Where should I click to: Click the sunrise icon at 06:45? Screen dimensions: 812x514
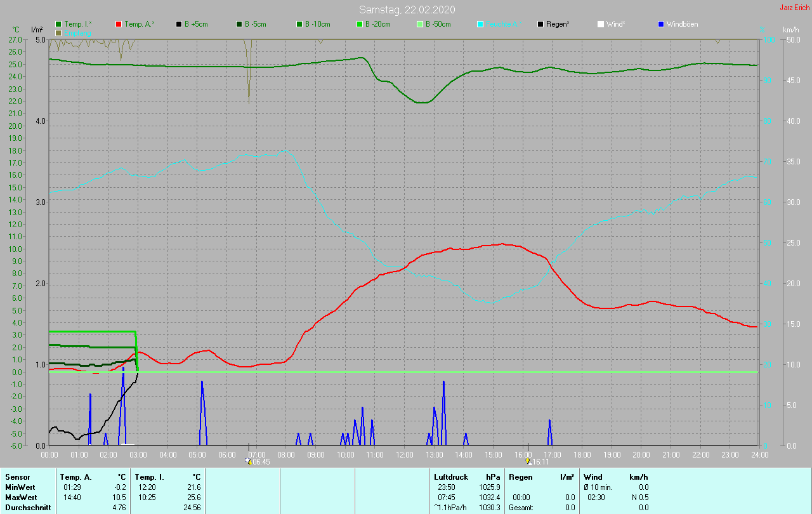pos(248,461)
